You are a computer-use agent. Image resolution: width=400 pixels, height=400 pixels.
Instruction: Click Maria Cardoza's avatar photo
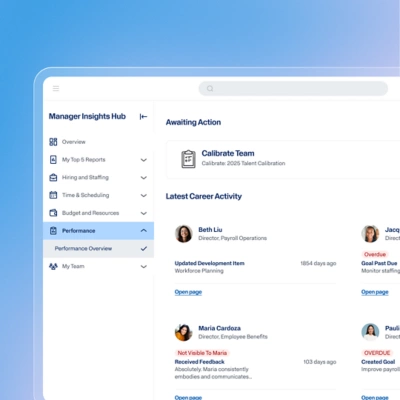click(x=184, y=332)
